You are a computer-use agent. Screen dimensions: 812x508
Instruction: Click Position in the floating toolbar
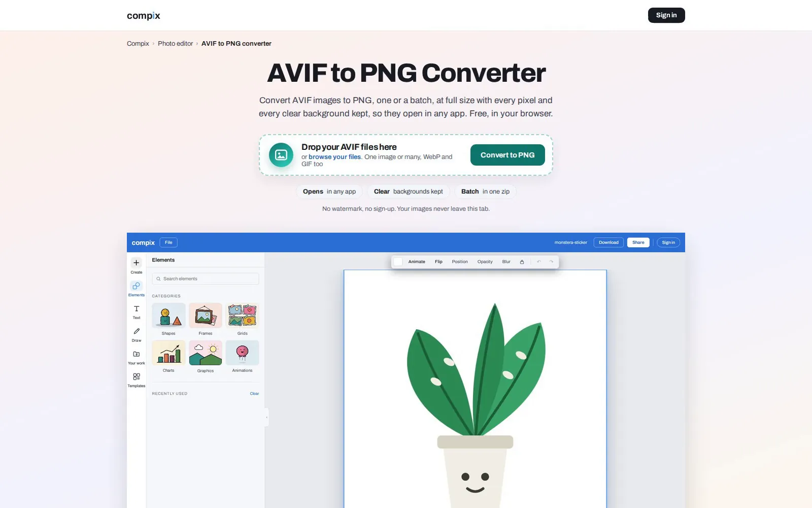click(460, 262)
